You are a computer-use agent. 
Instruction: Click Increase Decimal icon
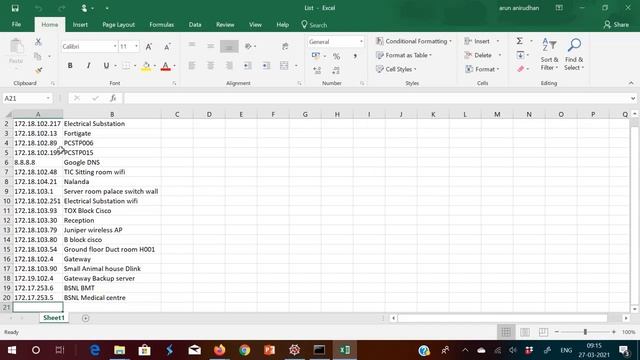(x=317, y=70)
